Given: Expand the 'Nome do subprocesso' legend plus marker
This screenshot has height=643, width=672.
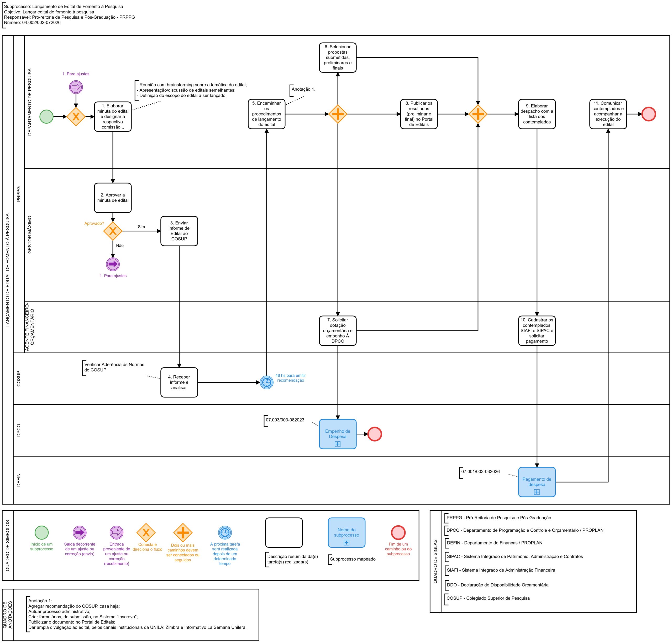Looking at the screenshot, I should 346,542.
